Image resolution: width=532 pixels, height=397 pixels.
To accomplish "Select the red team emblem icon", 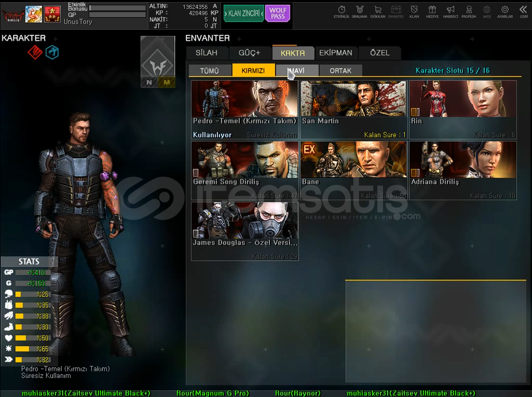I will (x=35, y=52).
